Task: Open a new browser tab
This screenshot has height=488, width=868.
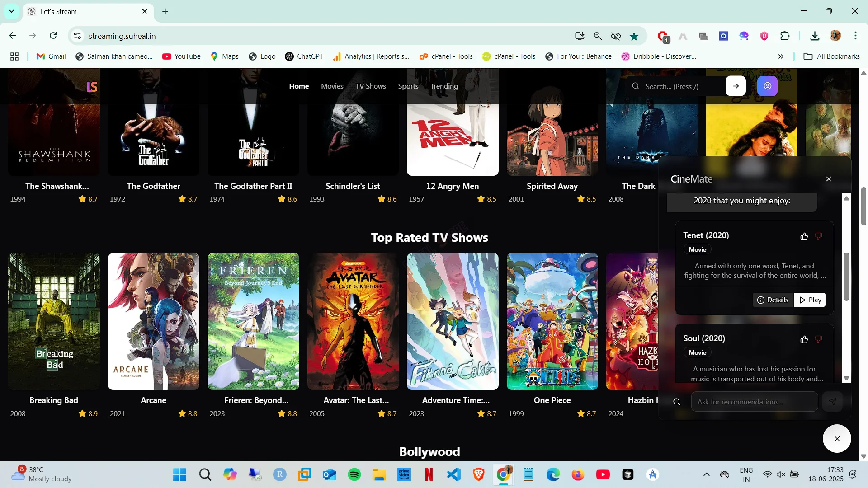Action: 165,11
